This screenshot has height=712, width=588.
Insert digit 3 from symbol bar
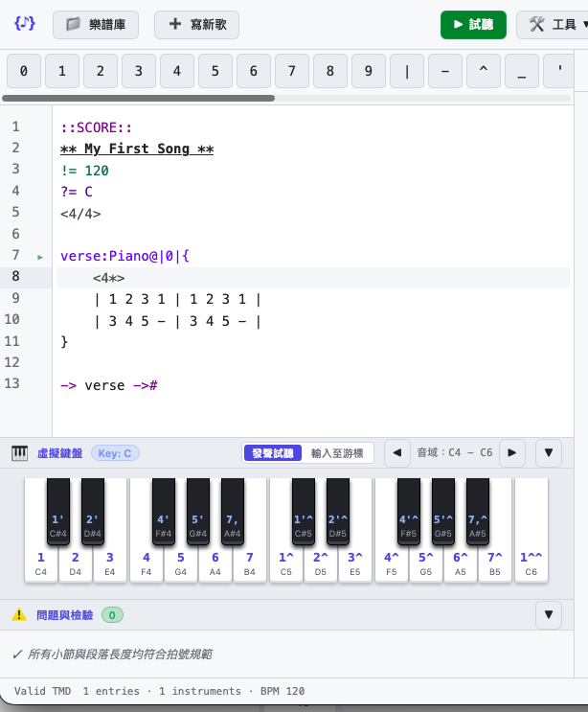(x=139, y=71)
